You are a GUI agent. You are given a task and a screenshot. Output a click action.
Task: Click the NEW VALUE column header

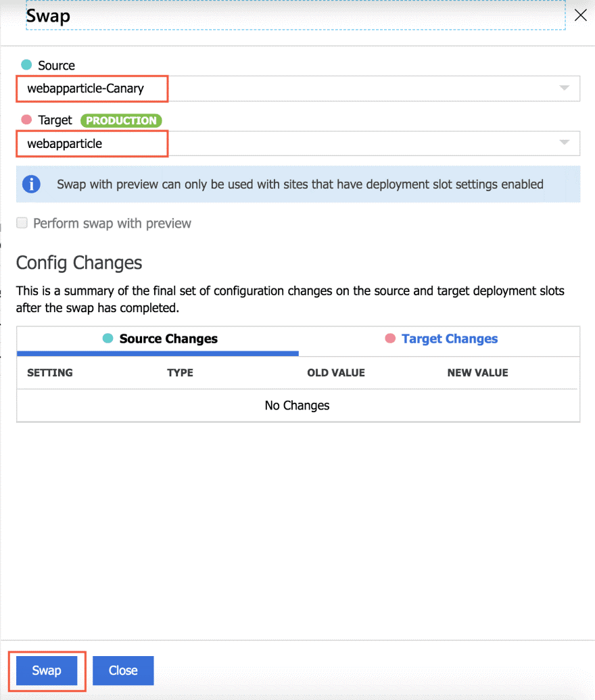477,372
